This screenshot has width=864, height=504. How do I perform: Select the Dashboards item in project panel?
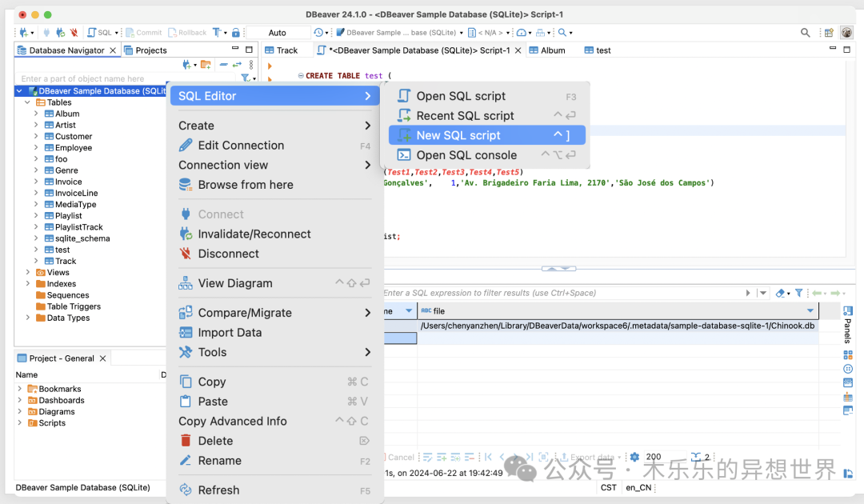pos(61,401)
